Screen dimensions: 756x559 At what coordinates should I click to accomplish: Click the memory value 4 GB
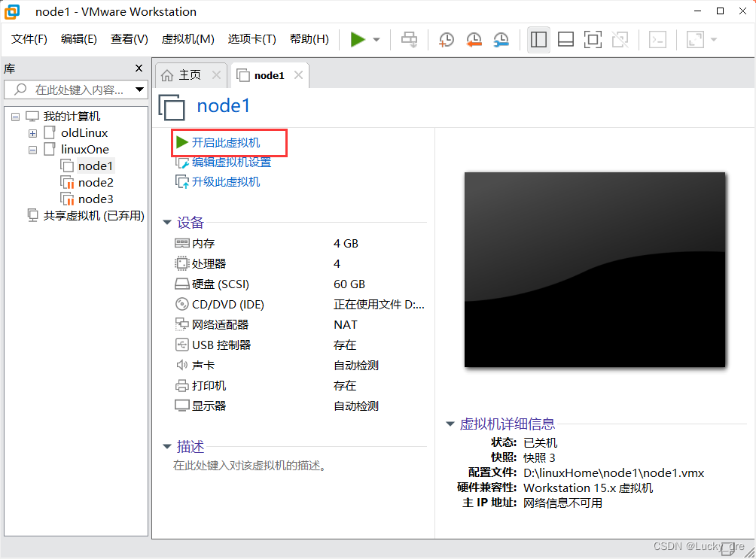click(346, 244)
